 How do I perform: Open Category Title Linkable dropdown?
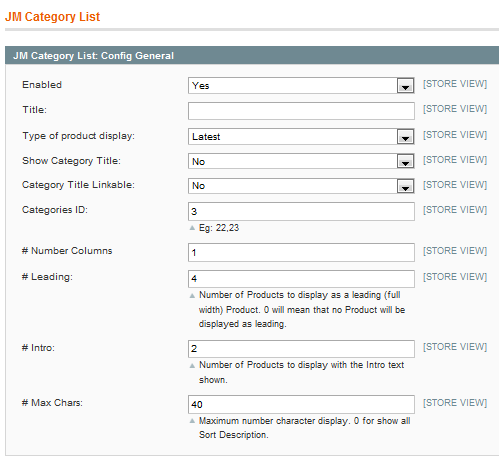[301, 186]
